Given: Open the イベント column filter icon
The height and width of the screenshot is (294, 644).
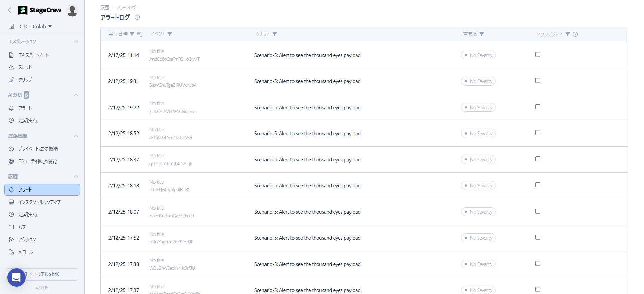Looking at the screenshot, I should (x=170, y=34).
